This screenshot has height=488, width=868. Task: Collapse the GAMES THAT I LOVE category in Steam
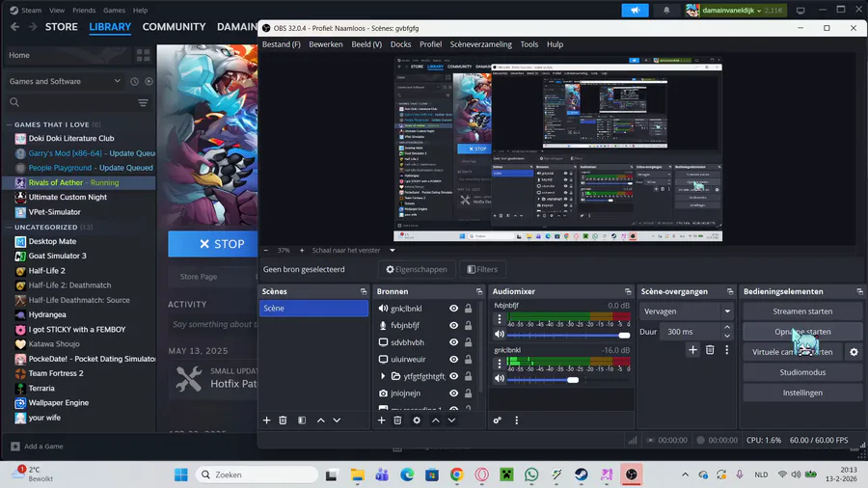(9, 124)
